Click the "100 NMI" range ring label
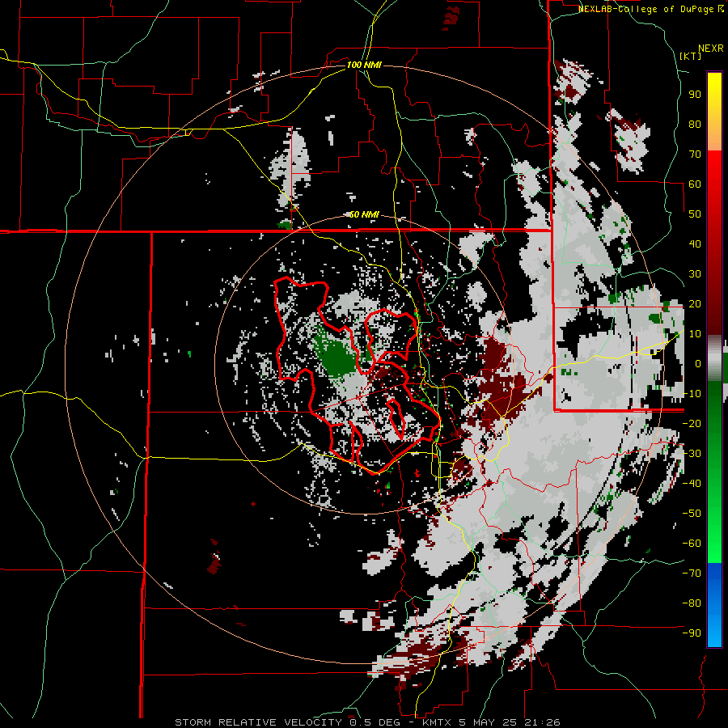Image resolution: width=728 pixels, height=728 pixels. click(x=364, y=65)
